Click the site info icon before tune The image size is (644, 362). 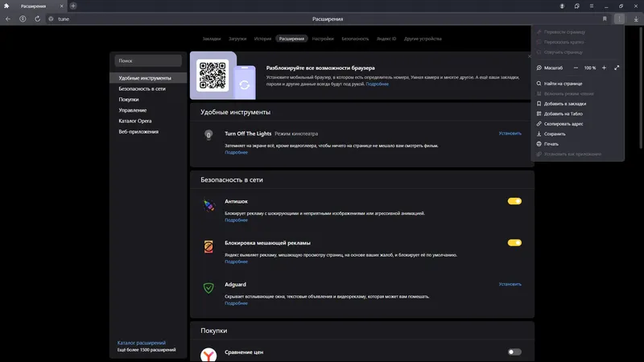coord(51,19)
